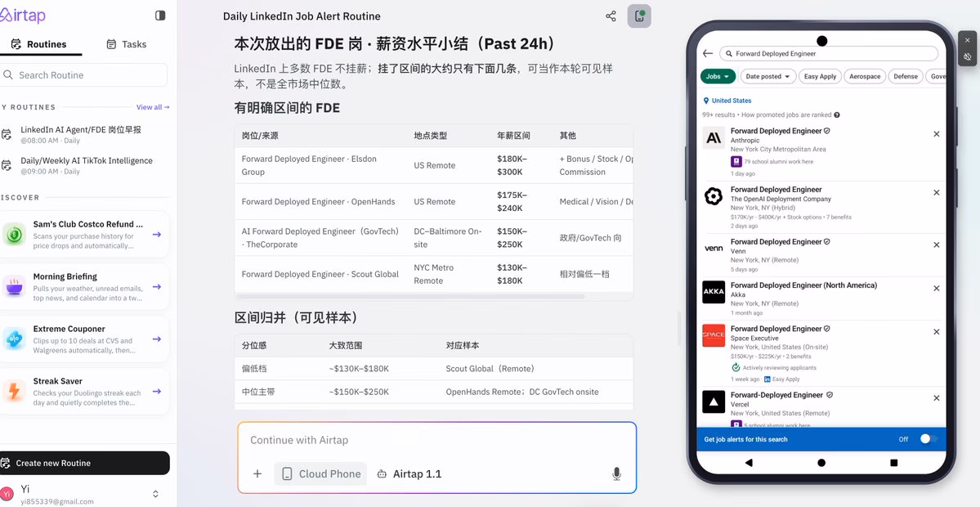Open the Vercel job logo
The image size is (980, 507).
pyautogui.click(x=713, y=402)
